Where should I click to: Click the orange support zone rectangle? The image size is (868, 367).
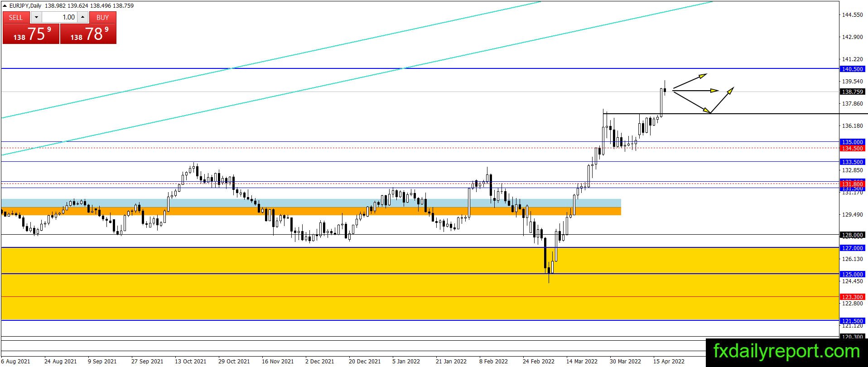[311, 211]
